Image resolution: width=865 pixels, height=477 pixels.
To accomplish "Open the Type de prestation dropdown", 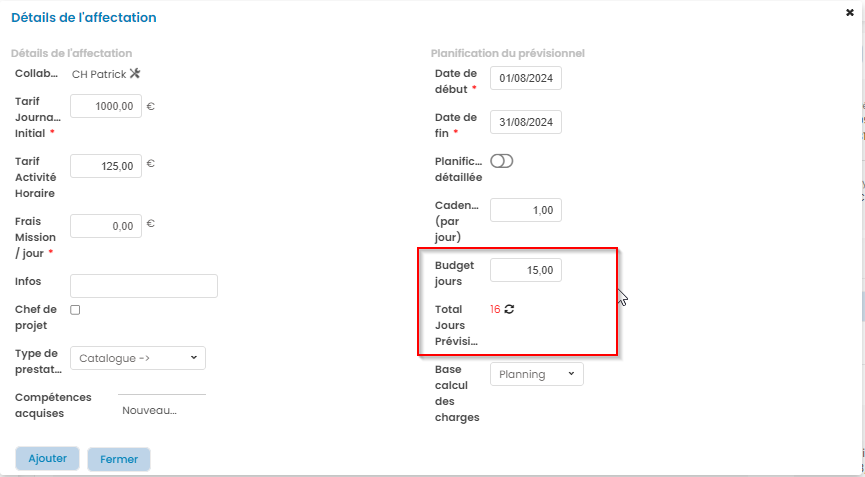I will tap(138, 358).
